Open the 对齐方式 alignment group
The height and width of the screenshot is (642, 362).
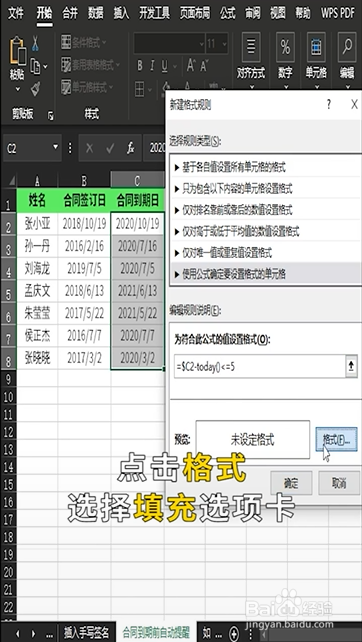tap(251, 60)
